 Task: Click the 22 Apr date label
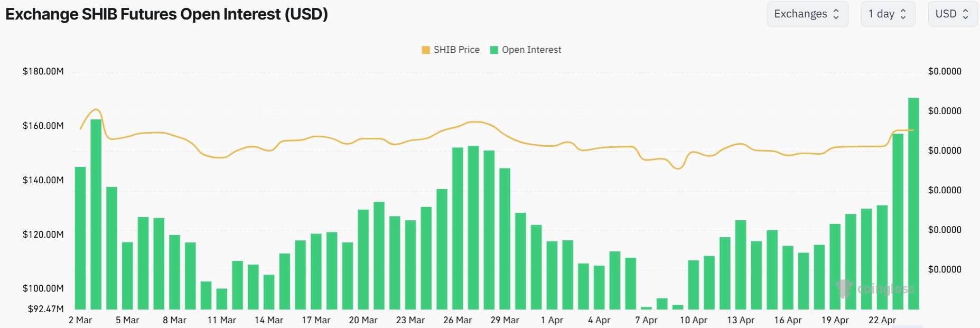click(x=882, y=320)
